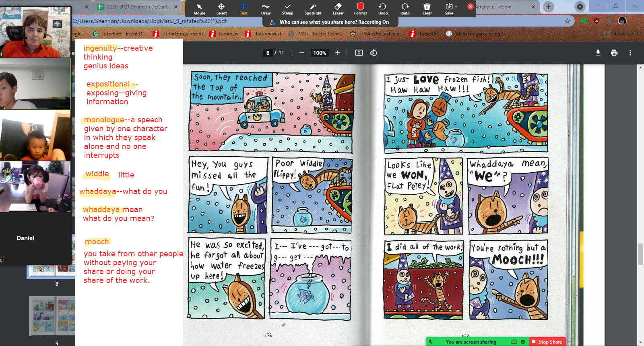Image resolution: width=644 pixels, height=346 pixels.
Task: Undo the last annotation
Action: pyautogui.click(x=383, y=9)
